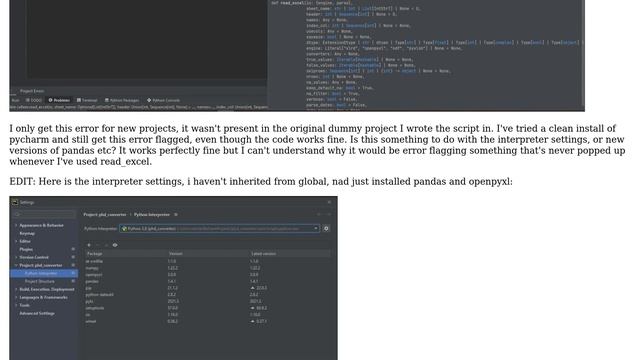Expand Build, Execution, Deployment node
The width and height of the screenshot is (640, 360).
[16, 289]
